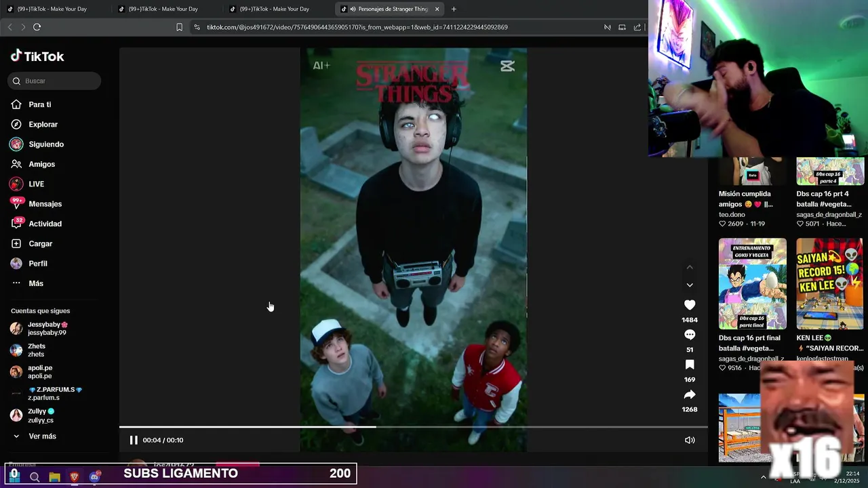
Task: Open the KEN LEE video title
Action: [x=829, y=343]
